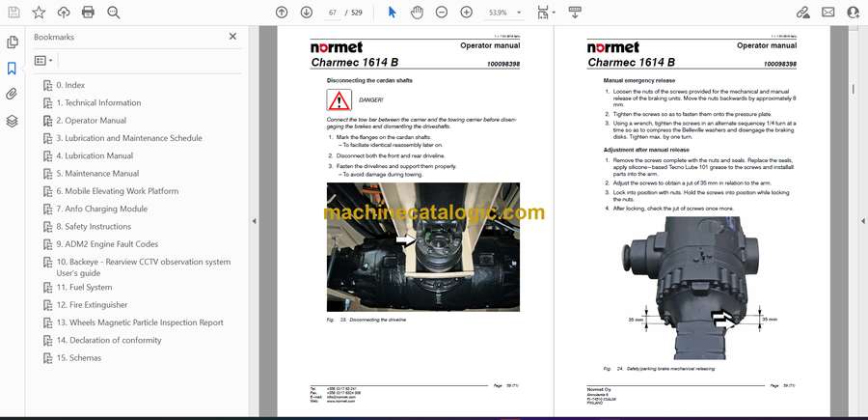The height and width of the screenshot is (420, 868).
Task: Open the 1. Technical Information bookmark
Action: tap(98, 103)
